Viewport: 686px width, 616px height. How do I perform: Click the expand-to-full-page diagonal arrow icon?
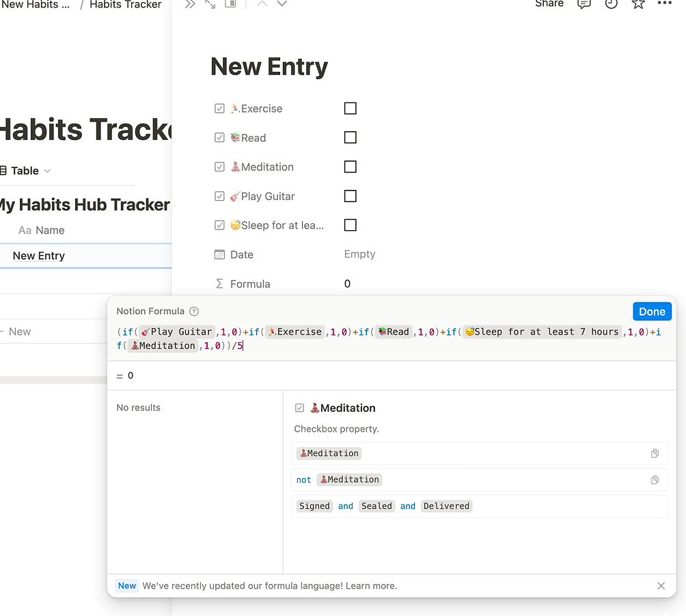[x=210, y=4]
